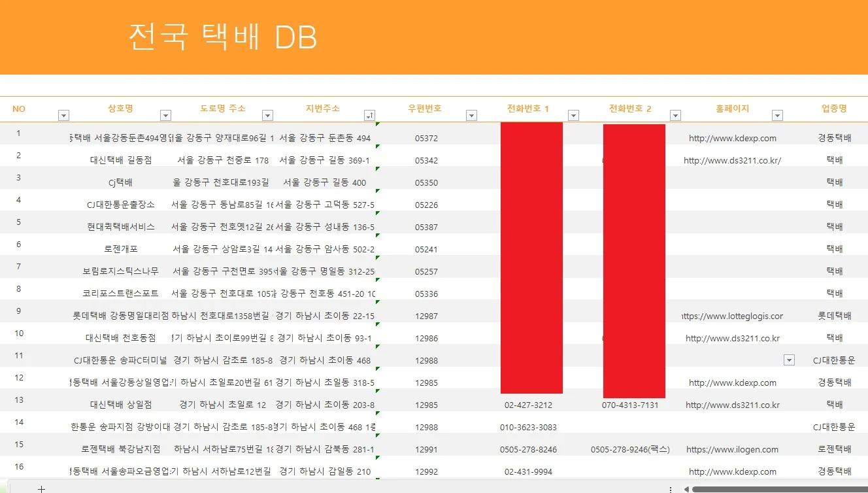Open the 우편번호 column filter dropdown

click(471, 116)
